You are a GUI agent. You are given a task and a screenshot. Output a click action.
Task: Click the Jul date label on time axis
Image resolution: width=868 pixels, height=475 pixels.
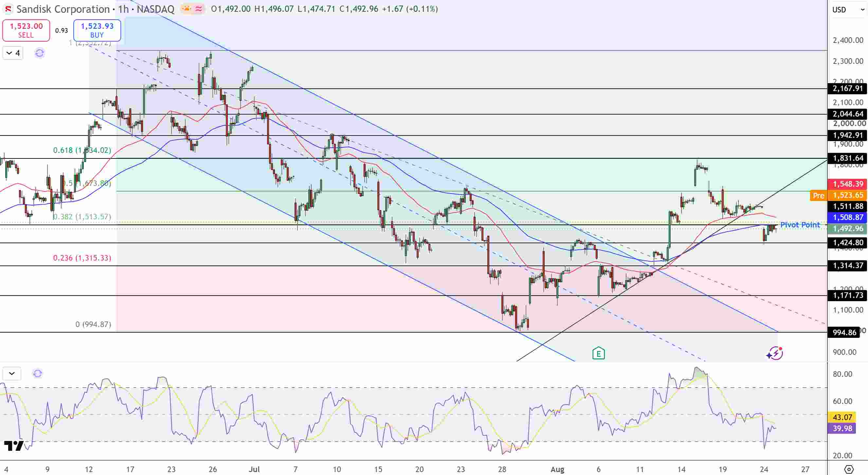[x=254, y=469]
